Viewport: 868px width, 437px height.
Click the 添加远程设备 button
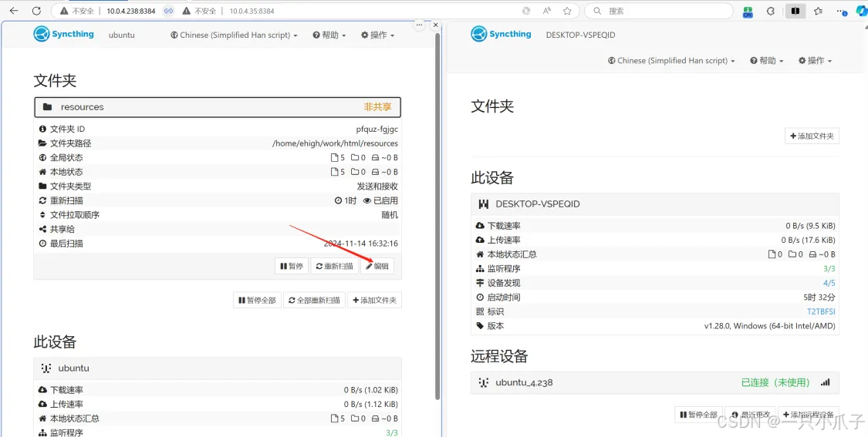(x=809, y=415)
